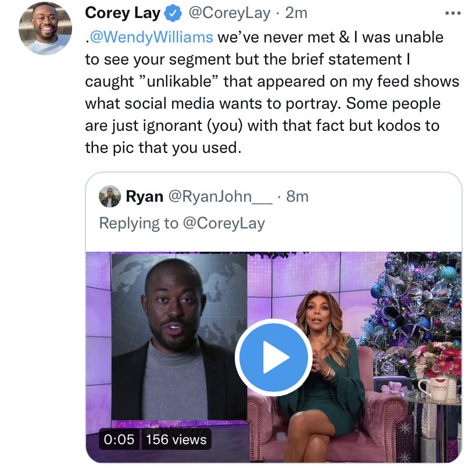
Task: Open the @CoreyLay handle
Action: pos(229,13)
